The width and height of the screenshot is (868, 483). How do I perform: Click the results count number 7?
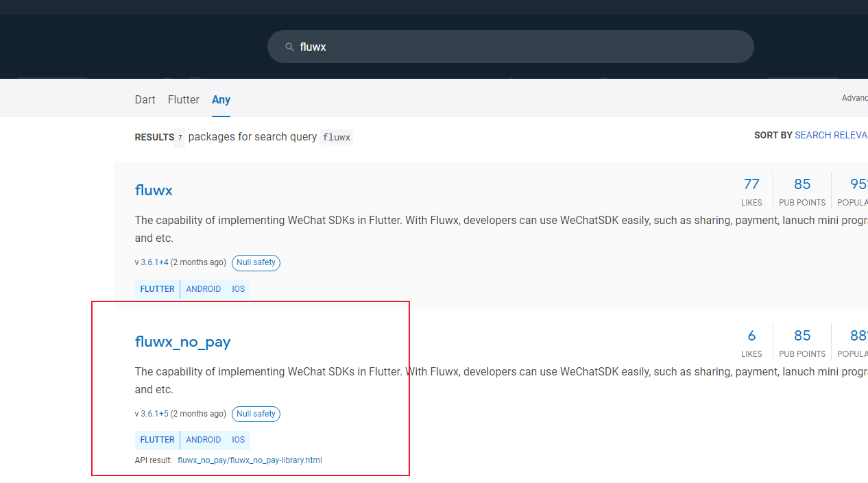pyautogui.click(x=180, y=138)
